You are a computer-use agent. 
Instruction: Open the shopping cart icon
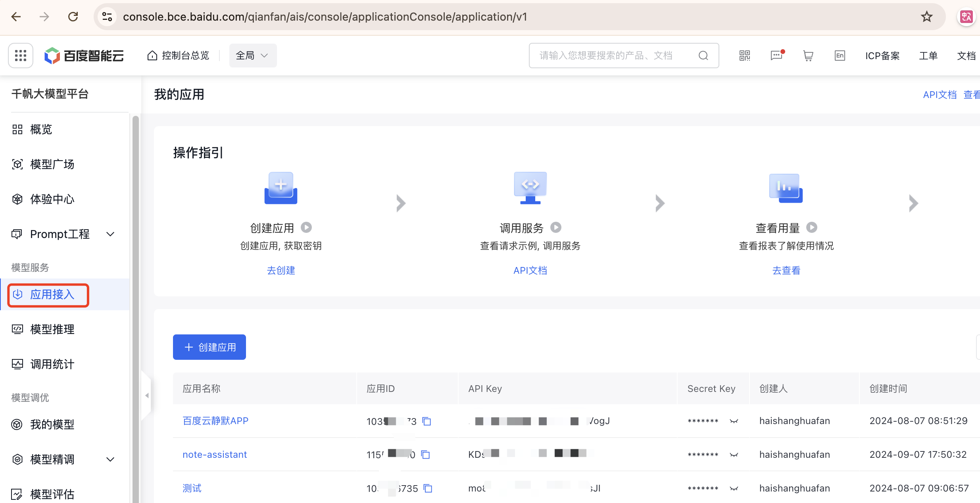(x=808, y=56)
